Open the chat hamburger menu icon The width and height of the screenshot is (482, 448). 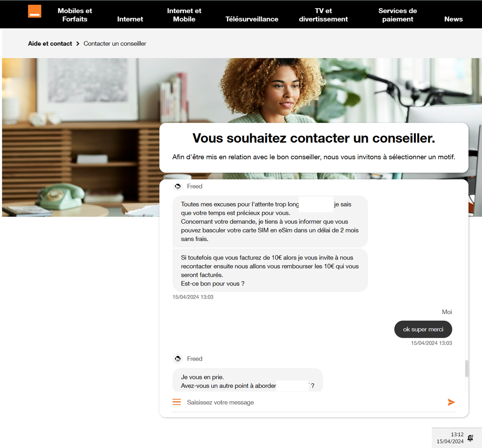click(177, 402)
